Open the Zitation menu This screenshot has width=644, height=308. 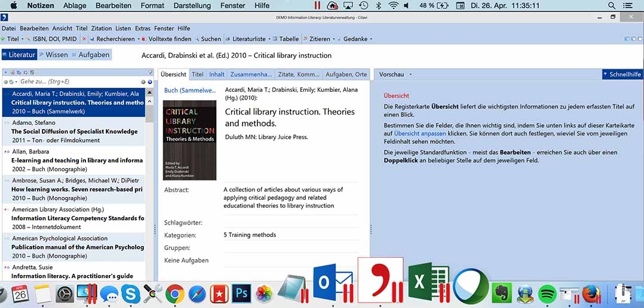coord(102,28)
